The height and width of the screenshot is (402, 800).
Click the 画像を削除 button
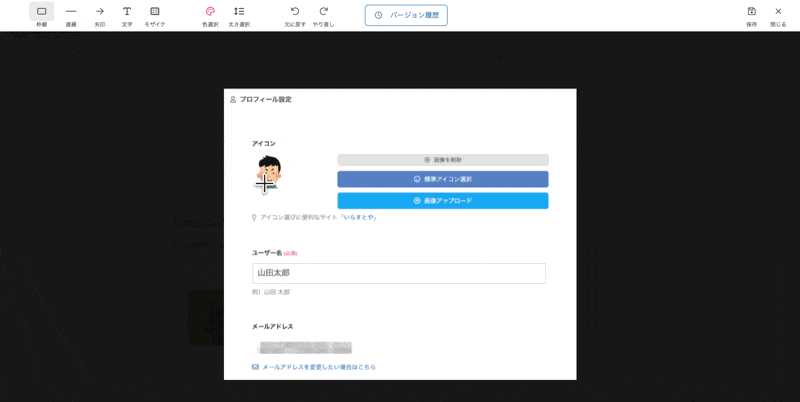tap(443, 160)
